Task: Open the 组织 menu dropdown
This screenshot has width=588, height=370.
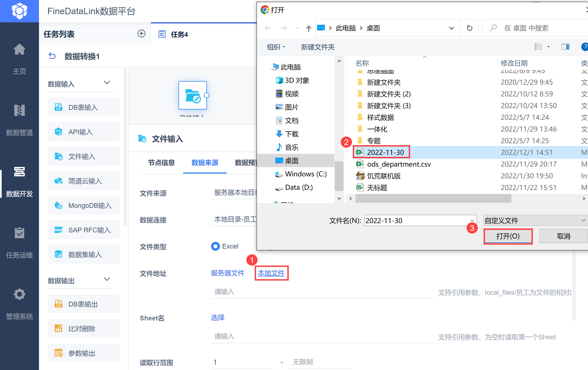Action: tap(276, 47)
